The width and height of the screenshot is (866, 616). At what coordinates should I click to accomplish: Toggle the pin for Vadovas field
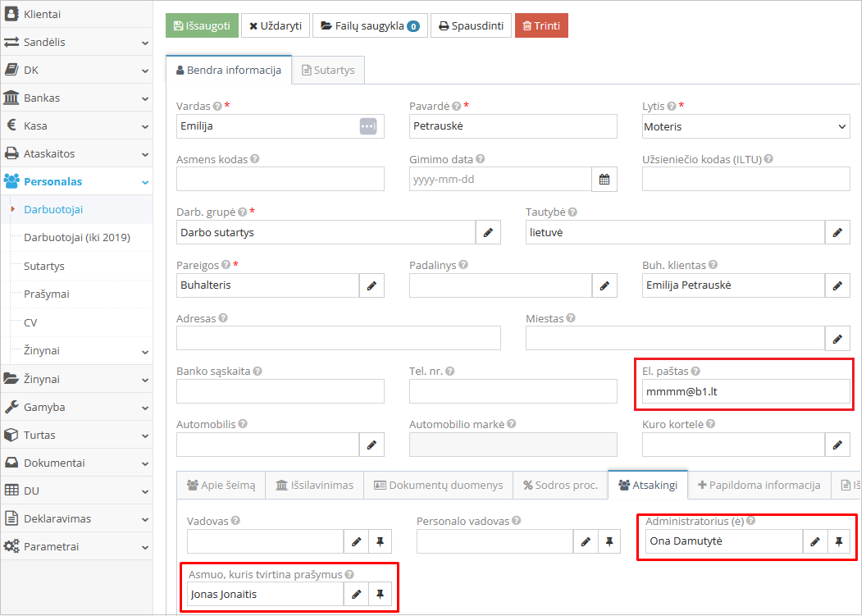[381, 541]
